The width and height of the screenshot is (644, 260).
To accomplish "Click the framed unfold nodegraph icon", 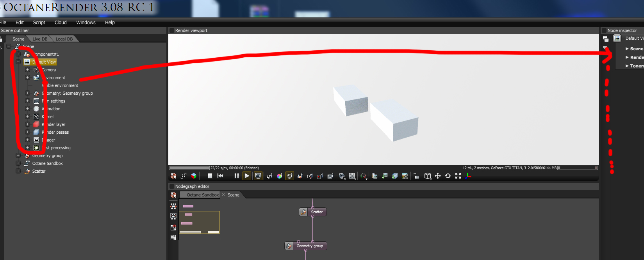I will pos(173,216).
